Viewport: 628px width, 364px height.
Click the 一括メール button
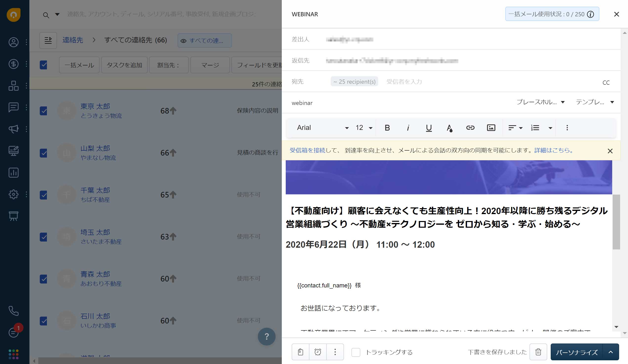point(79,65)
